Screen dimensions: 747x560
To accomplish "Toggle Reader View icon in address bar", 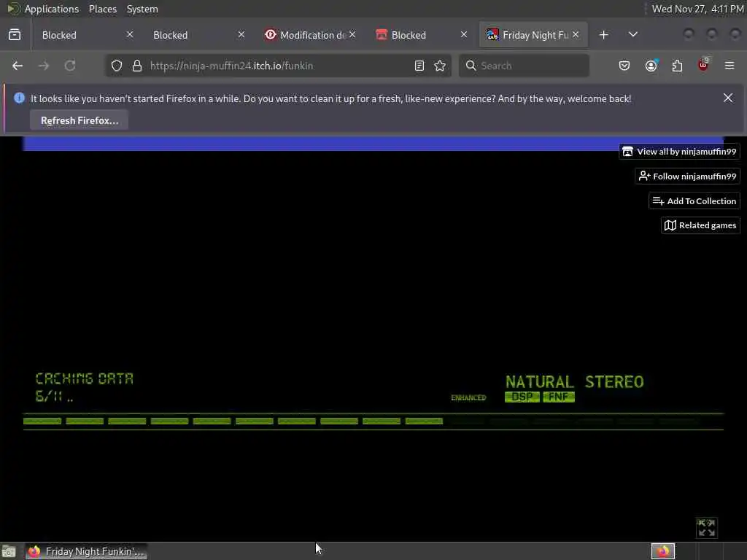I will point(419,66).
